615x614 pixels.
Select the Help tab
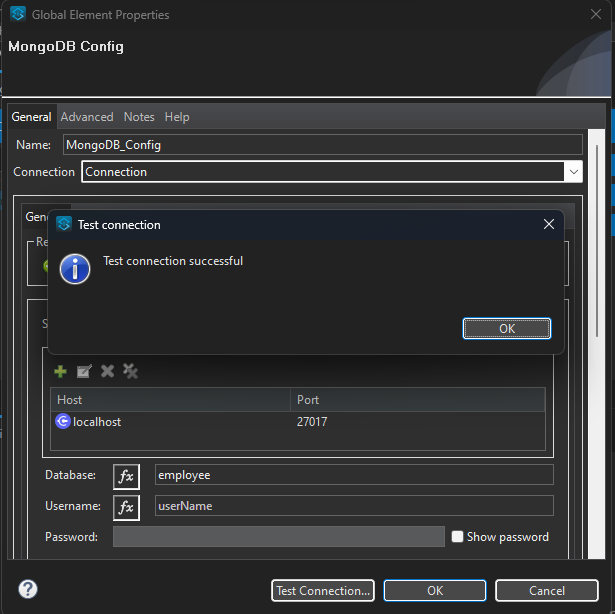coord(177,117)
